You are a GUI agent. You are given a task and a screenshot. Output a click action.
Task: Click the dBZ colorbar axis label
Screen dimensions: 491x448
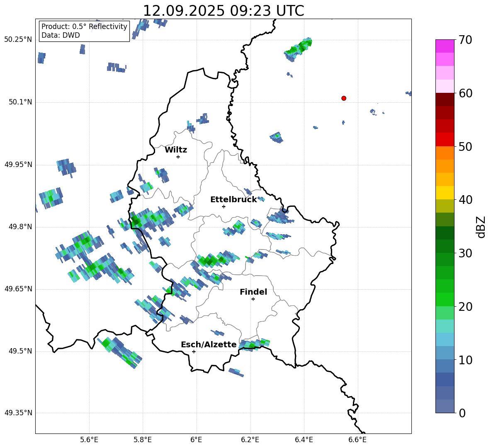(481, 227)
